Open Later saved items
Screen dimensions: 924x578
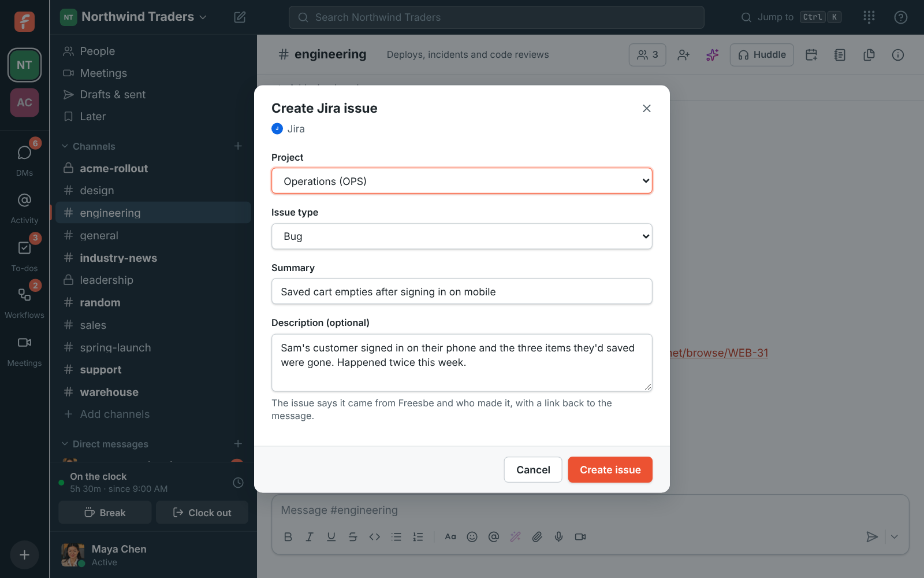[x=153, y=116]
